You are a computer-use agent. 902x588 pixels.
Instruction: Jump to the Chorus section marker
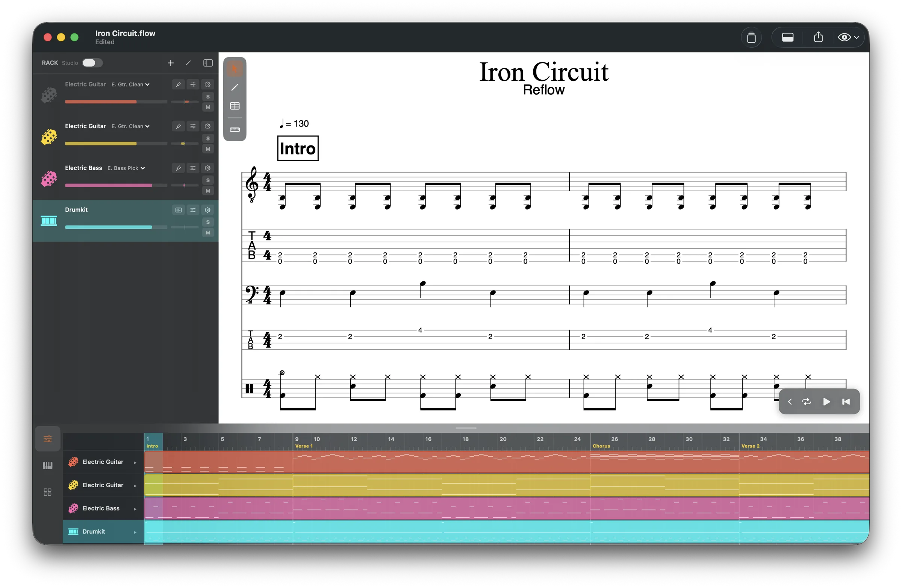pyautogui.click(x=601, y=446)
